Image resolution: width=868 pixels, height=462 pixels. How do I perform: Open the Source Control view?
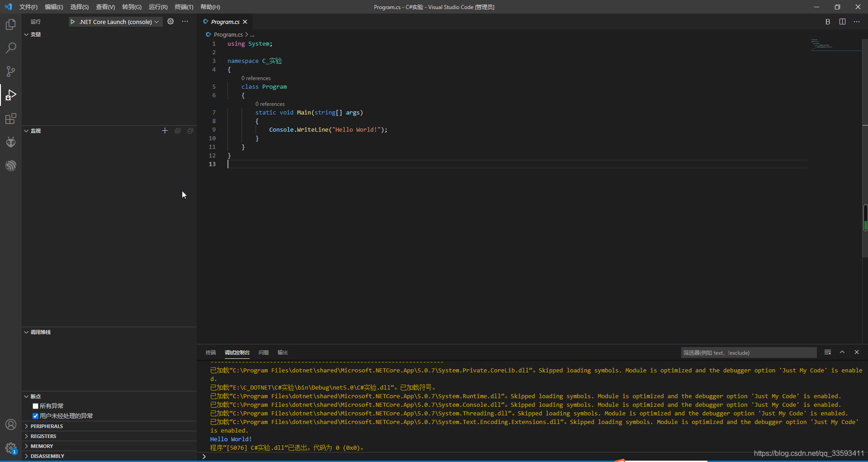(x=11, y=71)
